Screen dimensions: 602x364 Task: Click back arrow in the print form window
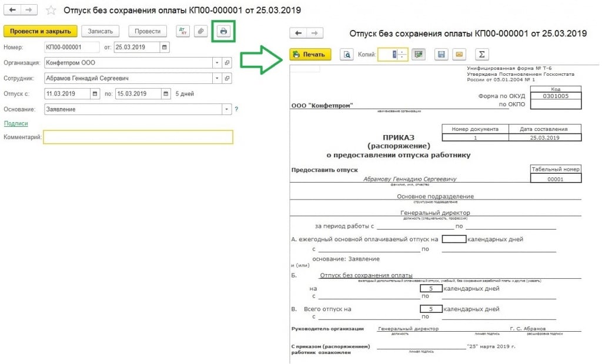pyautogui.click(x=298, y=33)
